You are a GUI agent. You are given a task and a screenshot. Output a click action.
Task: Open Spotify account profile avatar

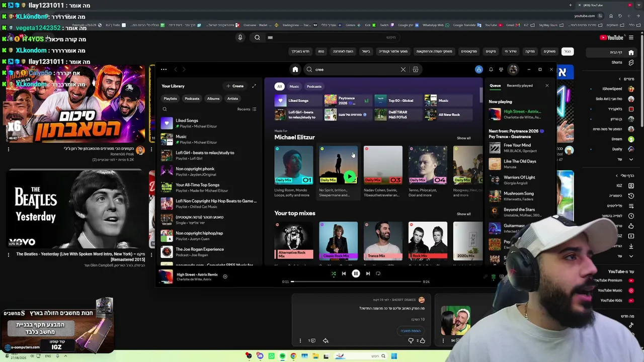513,69
